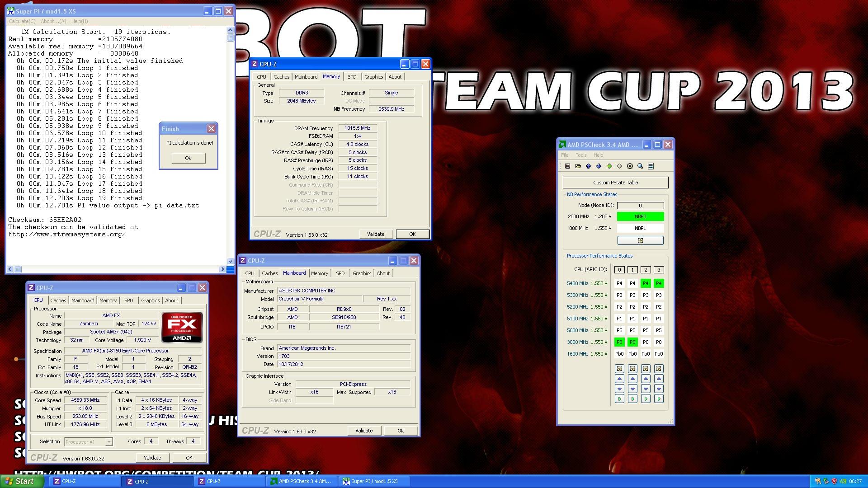The width and height of the screenshot is (868, 488).
Task: Click the magnifier icon in PSCheck toolbar
Action: click(x=640, y=166)
